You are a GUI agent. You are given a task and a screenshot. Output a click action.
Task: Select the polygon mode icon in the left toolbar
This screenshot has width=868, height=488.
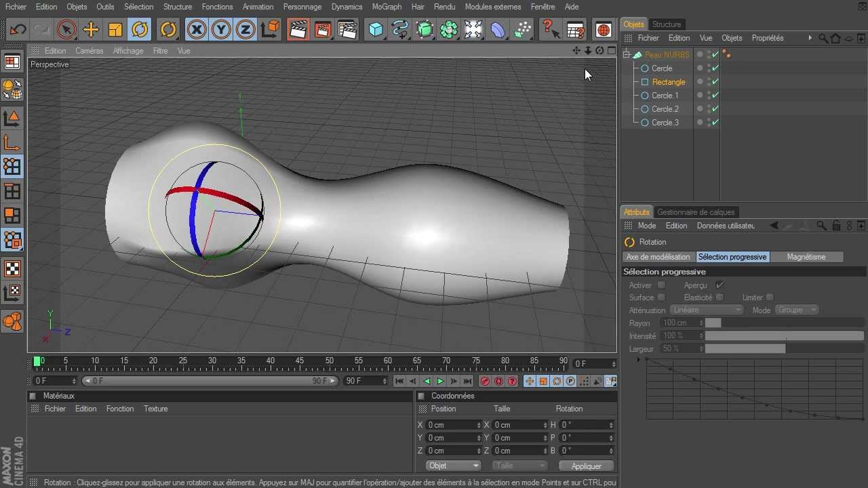coord(12,216)
